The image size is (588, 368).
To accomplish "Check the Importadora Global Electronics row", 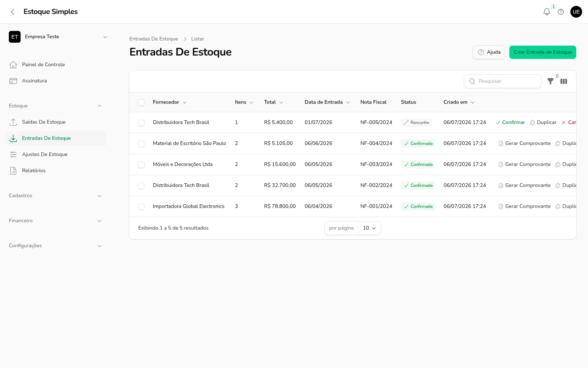I will [141, 207].
